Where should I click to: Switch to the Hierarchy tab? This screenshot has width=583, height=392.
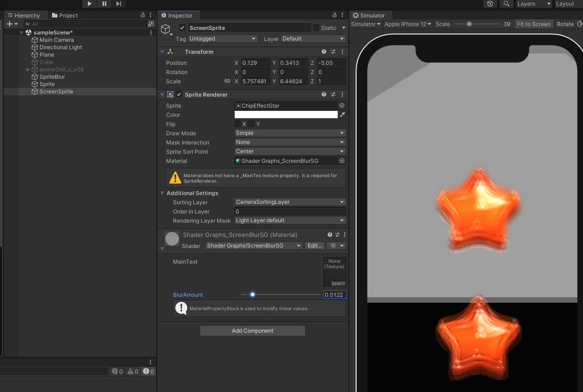point(24,15)
